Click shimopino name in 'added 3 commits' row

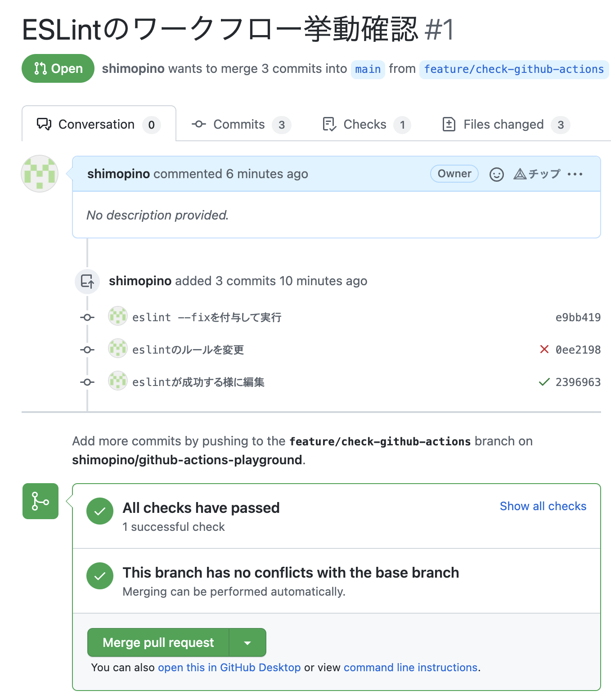(x=140, y=281)
